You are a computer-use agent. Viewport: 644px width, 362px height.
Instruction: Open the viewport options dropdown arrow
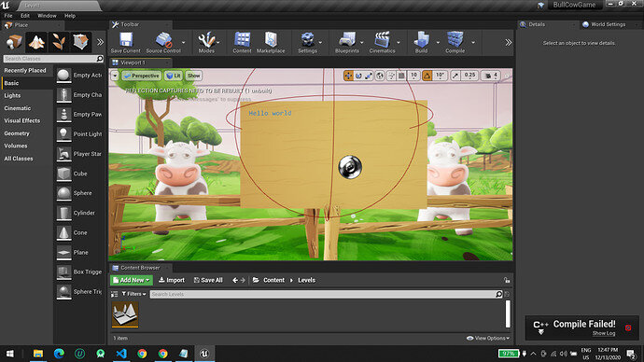115,76
